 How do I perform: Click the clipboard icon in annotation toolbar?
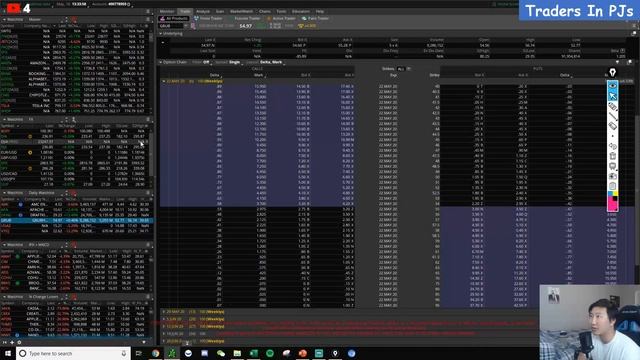613,186
